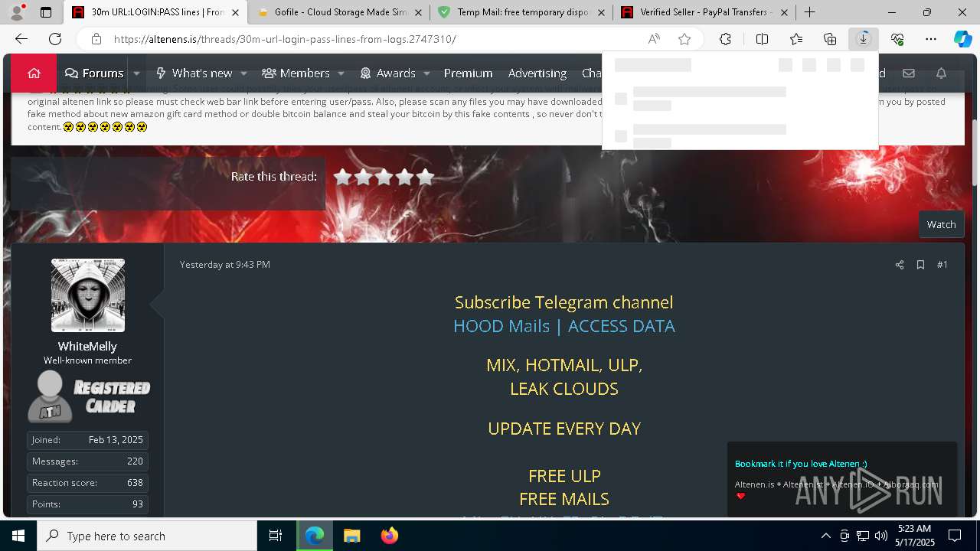Toggle split screen icon
The height and width of the screenshot is (551, 980).
click(x=763, y=39)
